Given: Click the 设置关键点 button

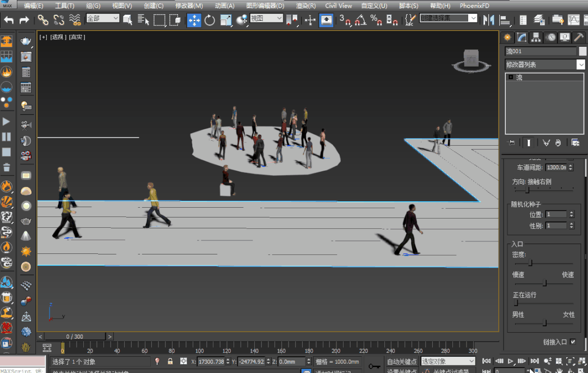Looking at the screenshot, I should [401, 371].
